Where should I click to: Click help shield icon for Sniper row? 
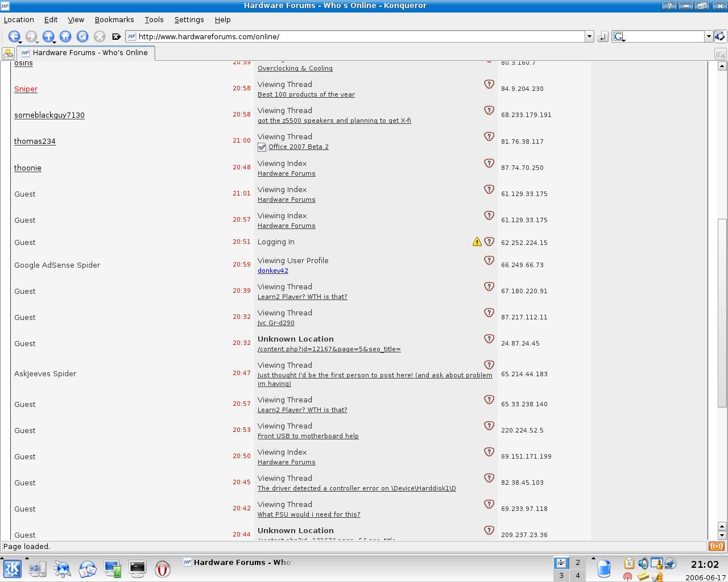pyautogui.click(x=489, y=84)
